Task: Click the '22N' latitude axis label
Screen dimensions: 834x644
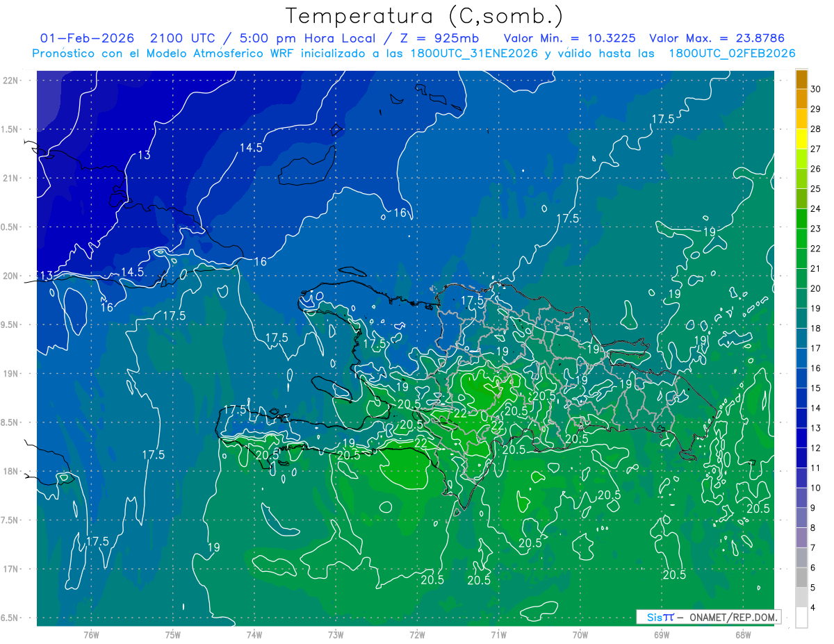Action: pyautogui.click(x=10, y=80)
